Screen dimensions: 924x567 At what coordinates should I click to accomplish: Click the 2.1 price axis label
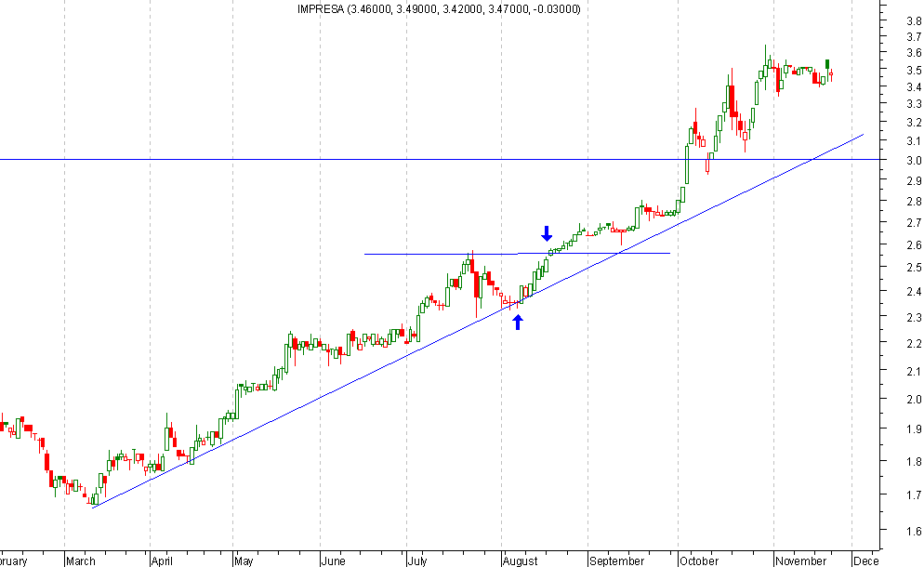click(914, 371)
